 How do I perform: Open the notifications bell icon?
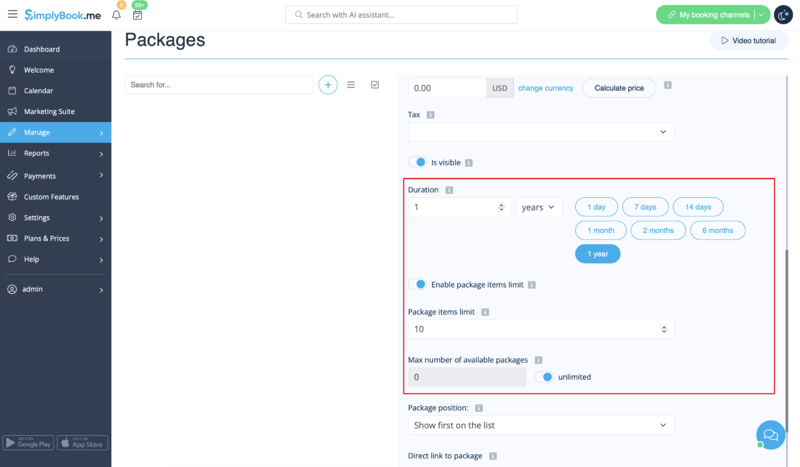coord(116,15)
